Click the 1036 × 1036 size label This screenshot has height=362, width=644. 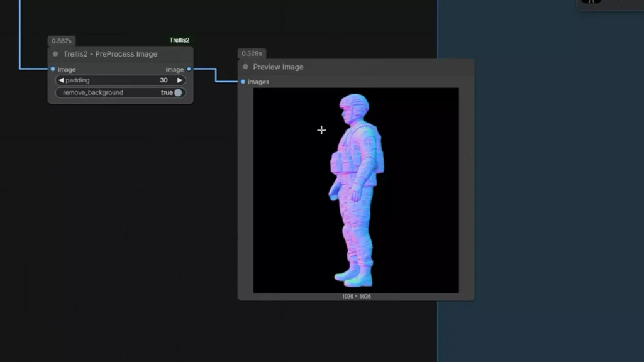tap(356, 297)
